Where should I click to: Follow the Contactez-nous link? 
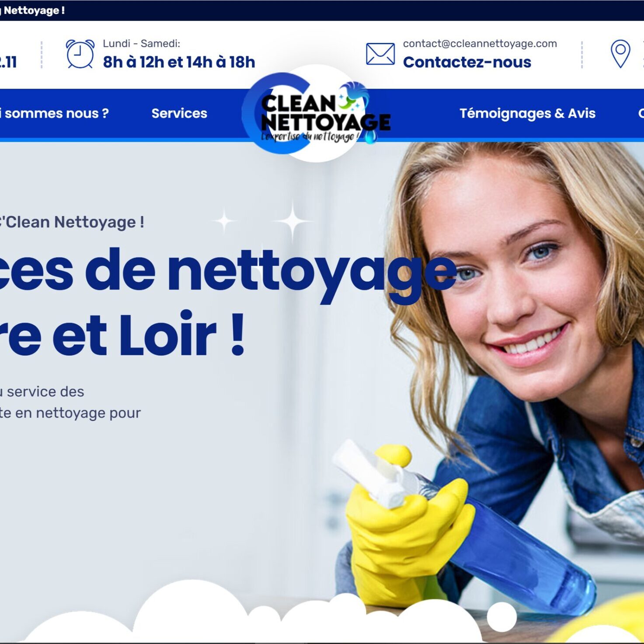click(467, 62)
